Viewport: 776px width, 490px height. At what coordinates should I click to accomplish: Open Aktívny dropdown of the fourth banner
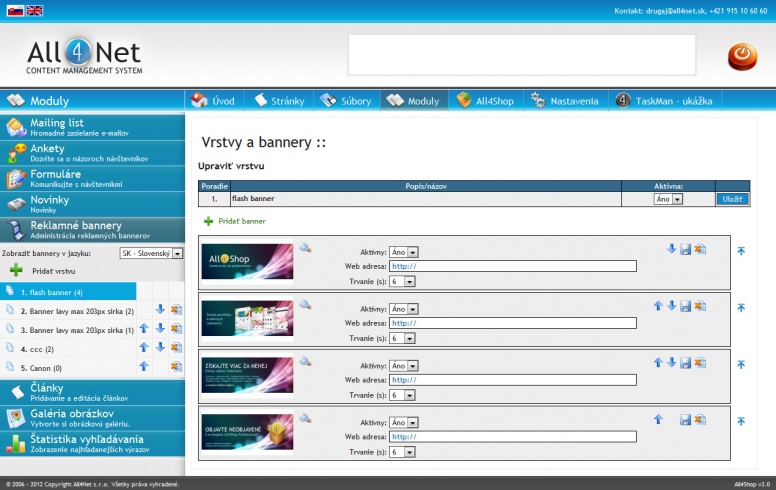click(405, 423)
